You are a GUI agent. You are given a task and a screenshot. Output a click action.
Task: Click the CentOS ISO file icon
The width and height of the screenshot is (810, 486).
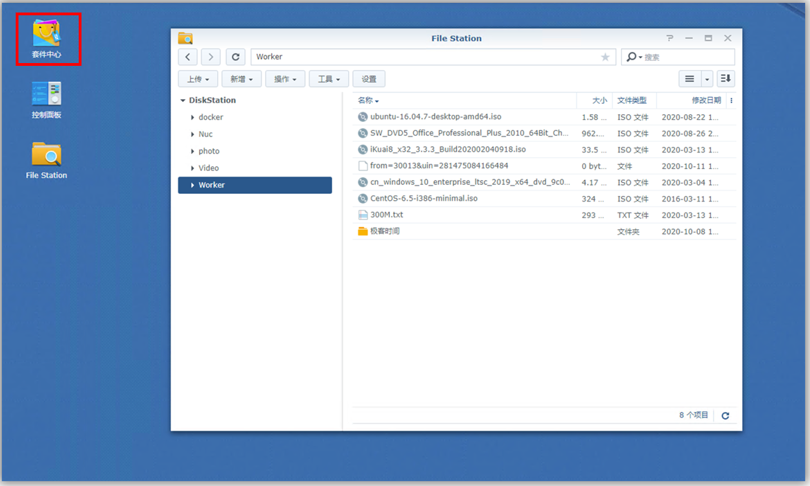tap(363, 198)
